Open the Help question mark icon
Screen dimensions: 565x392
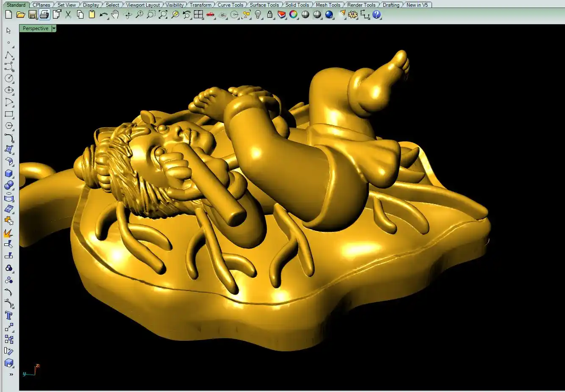point(377,15)
